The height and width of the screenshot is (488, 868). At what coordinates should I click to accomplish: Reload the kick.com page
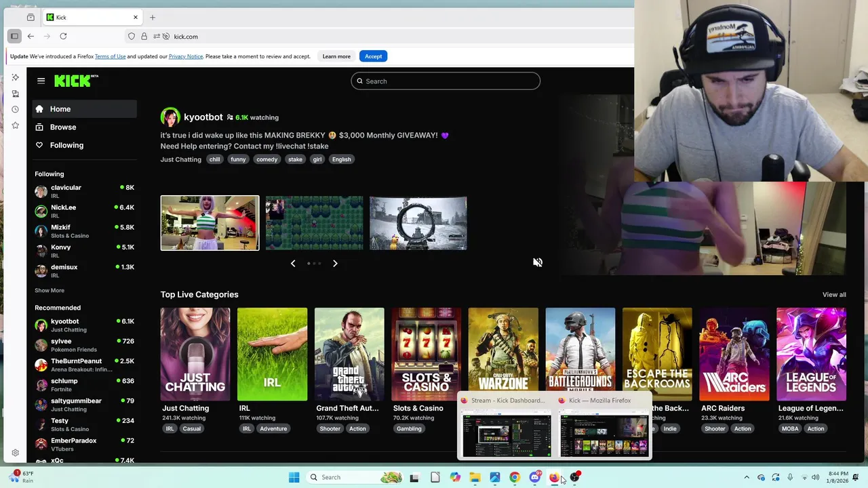[63, 36]
